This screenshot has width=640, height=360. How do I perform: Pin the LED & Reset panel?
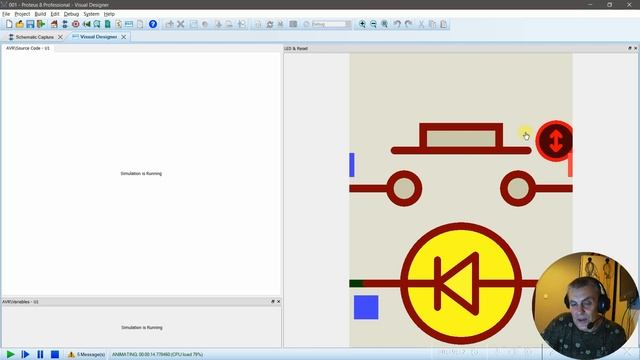630,48
